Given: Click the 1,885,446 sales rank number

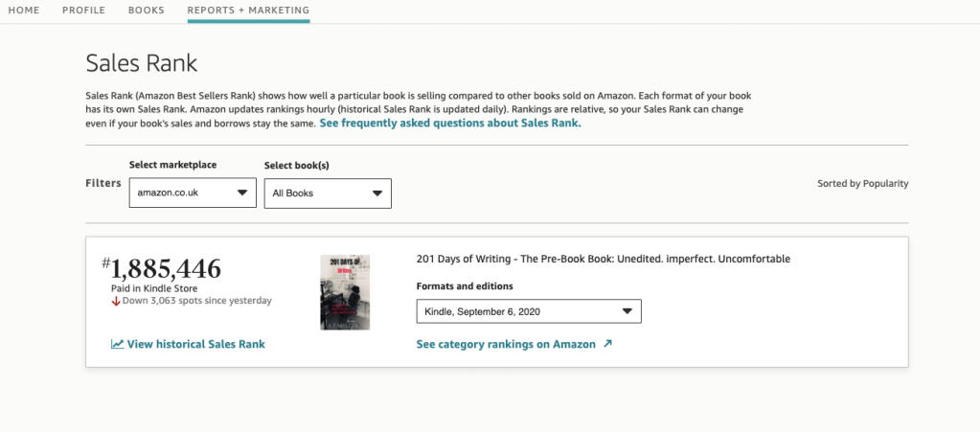Looking at the screenshot, I should coord(166,269).
